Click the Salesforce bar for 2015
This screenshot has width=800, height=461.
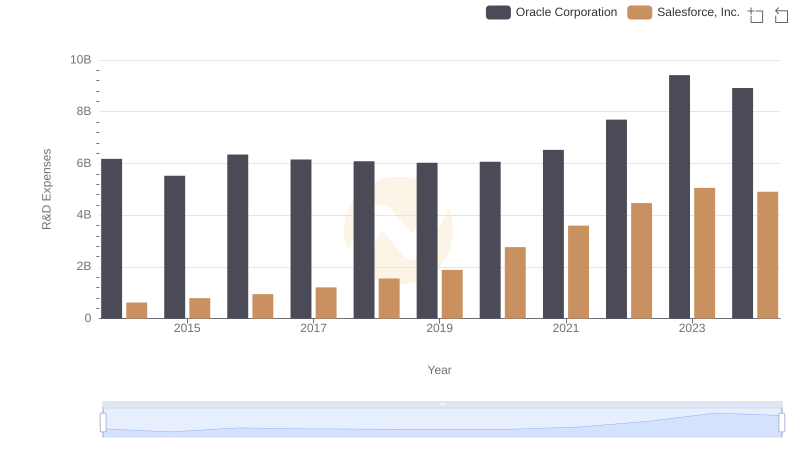pyautogui.click(x=199, y=309)
